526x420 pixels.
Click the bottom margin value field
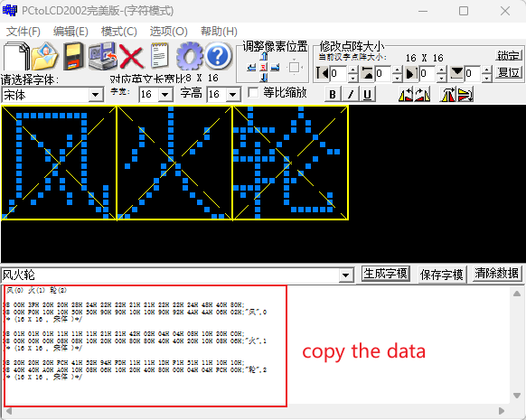coord(473,74)
